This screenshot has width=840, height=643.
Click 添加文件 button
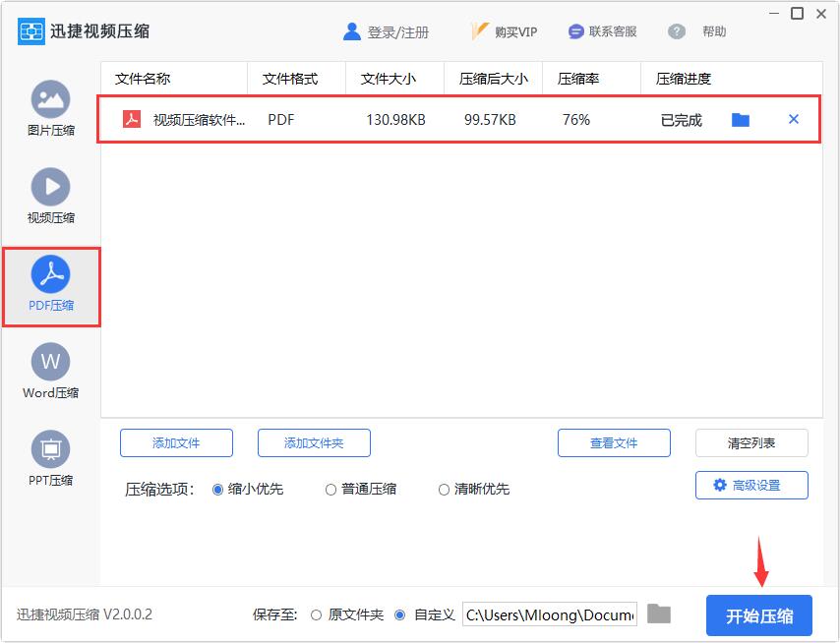click(x=176, y=442)
